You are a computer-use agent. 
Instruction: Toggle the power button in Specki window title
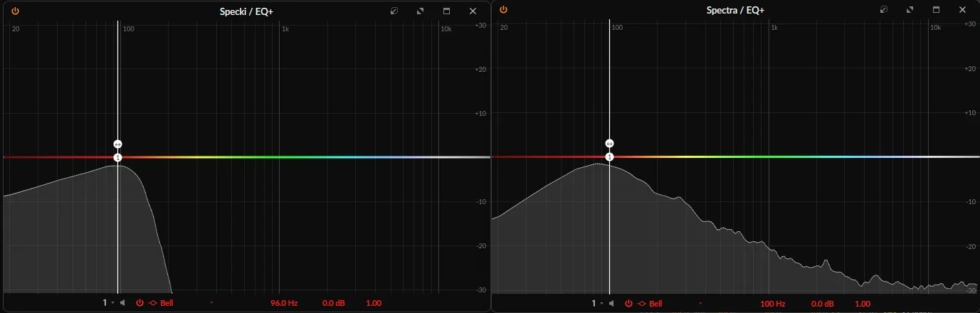15,11
